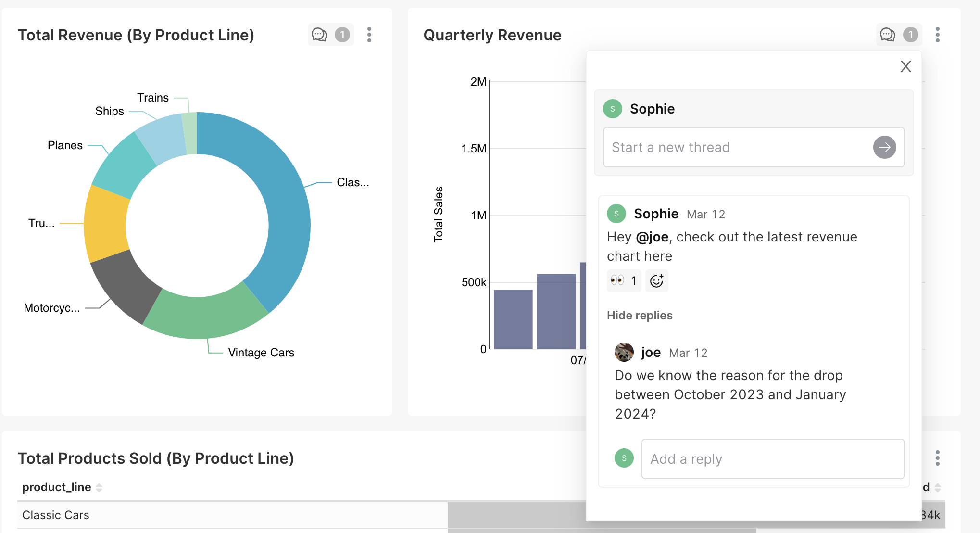Viewport: 980px width, 533px height.
Task: Click the Total Revenue (By Product Line) title
Action: coord(136,35)
